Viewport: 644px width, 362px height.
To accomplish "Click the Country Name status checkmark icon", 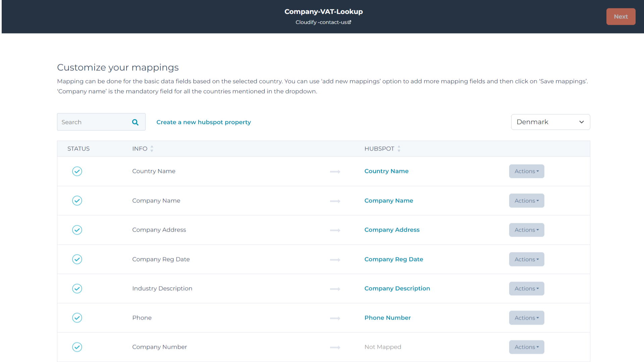I will [77, 171].
